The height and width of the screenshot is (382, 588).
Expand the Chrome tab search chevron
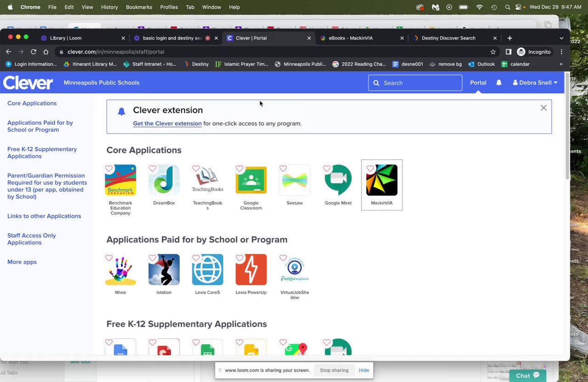561,38
